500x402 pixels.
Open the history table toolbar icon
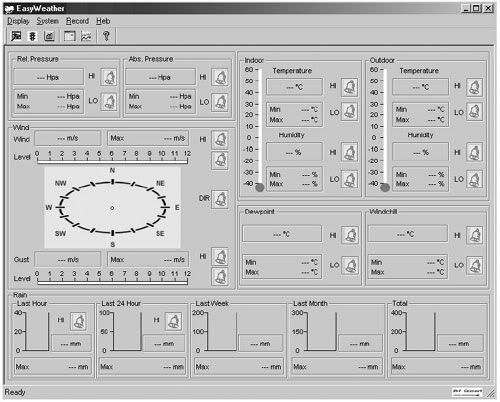click(x=70, y=36)
